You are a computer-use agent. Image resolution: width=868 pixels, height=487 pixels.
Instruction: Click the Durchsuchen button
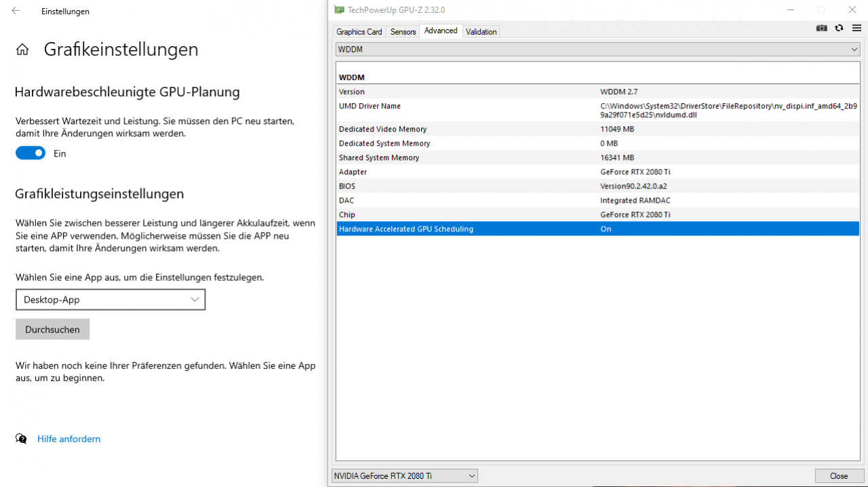tap(52, 330)
